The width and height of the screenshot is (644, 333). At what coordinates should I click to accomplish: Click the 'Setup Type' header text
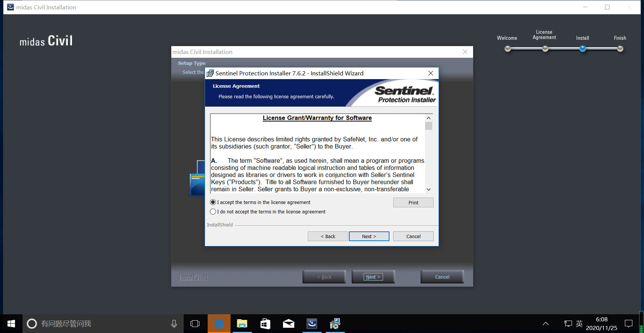click(x=192, y=63)
